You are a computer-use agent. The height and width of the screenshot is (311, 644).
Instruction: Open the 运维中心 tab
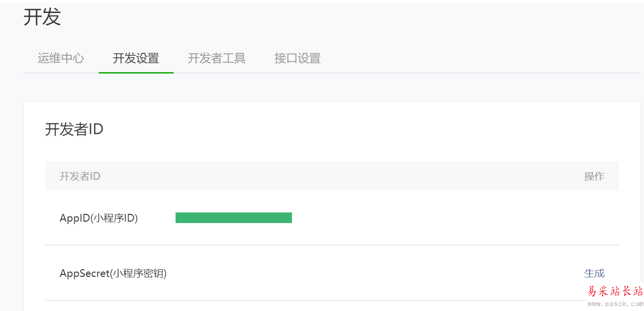coord(61,59)
